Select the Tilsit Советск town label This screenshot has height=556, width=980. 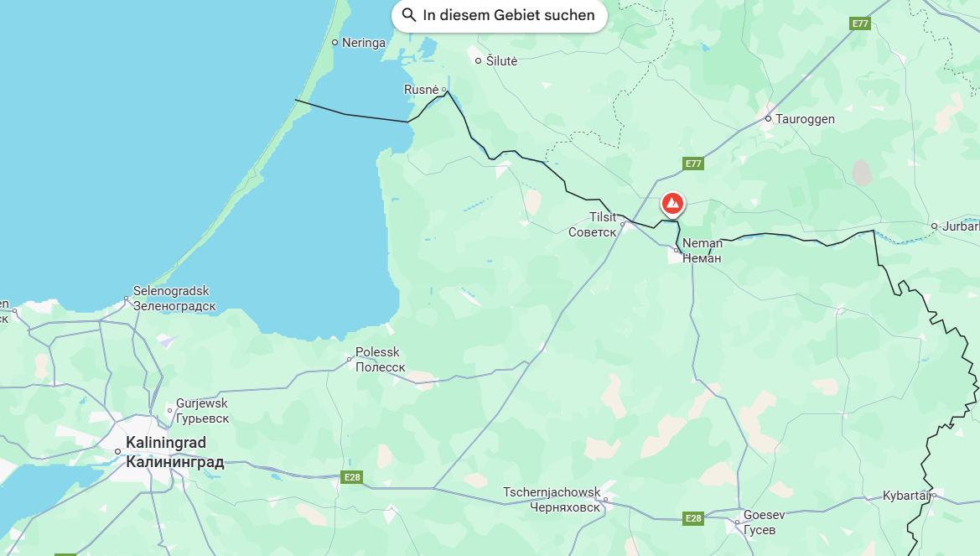pyautogui.click(x=593, y=225)
